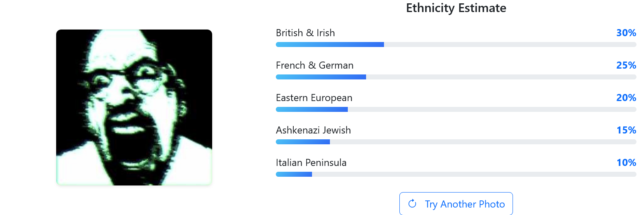Select the Ashkenazi Jewish label
Viewport: 644px width, 215px height.
(x=313, y=130)
